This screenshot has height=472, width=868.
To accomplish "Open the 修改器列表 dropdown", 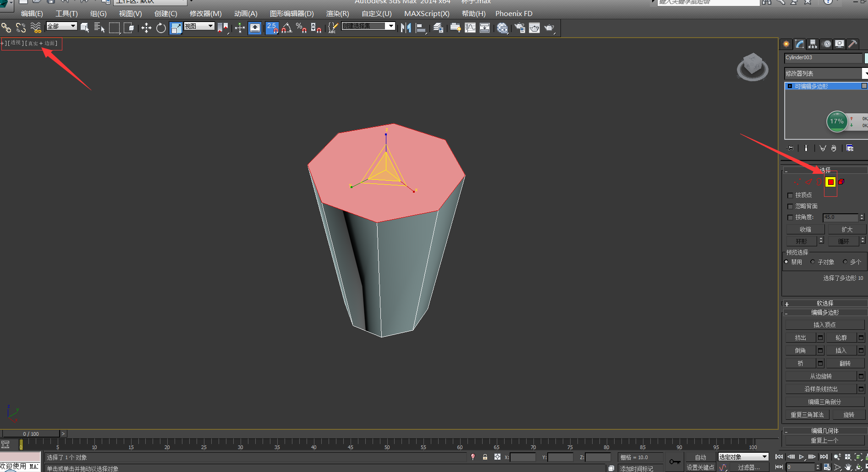I will (826, 73).
